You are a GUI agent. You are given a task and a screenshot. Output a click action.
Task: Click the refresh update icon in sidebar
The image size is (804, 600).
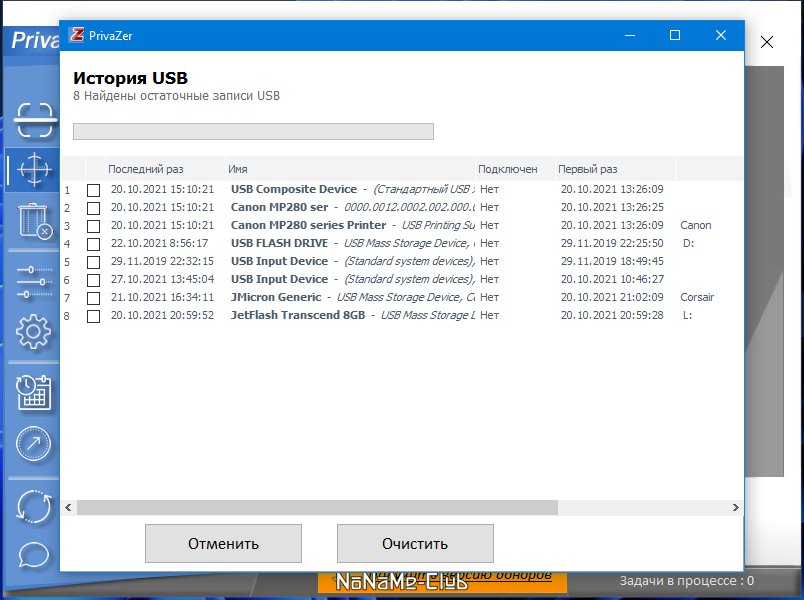click(x=34, y=507)
